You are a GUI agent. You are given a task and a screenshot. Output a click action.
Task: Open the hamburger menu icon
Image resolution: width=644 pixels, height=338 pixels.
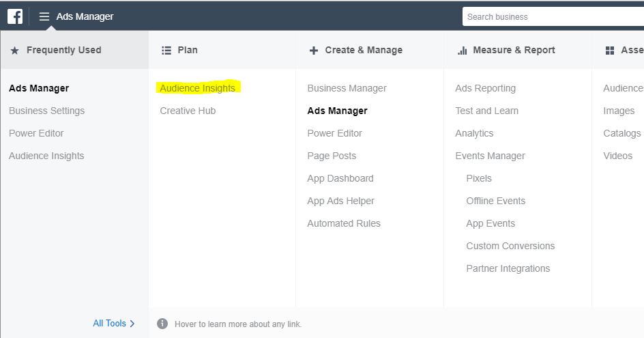pyautogui.click(x=44, y=16)
